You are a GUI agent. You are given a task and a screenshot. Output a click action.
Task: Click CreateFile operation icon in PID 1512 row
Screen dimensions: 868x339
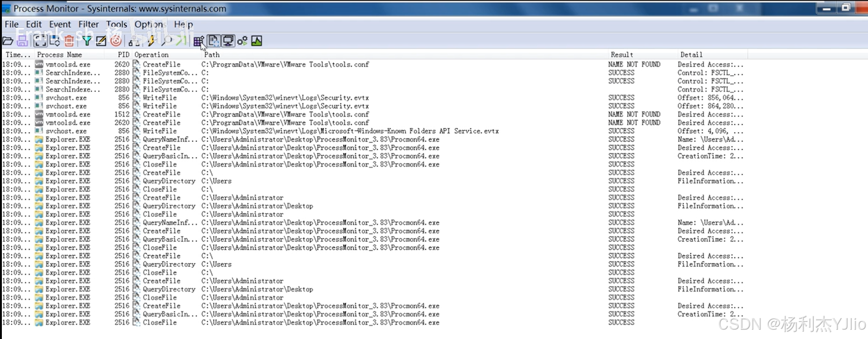[x=136, y=114]
